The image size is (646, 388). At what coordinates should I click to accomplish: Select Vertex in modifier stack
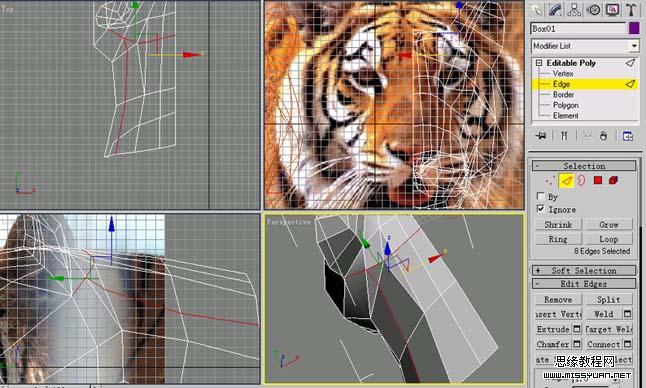pyautogui.click(x=563, y=74)
